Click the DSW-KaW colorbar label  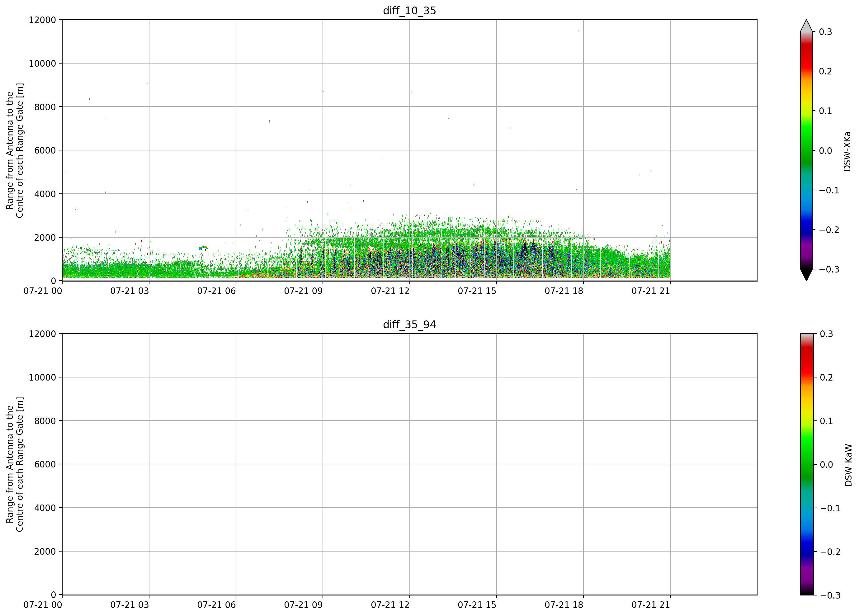click(x=848, y=465)
